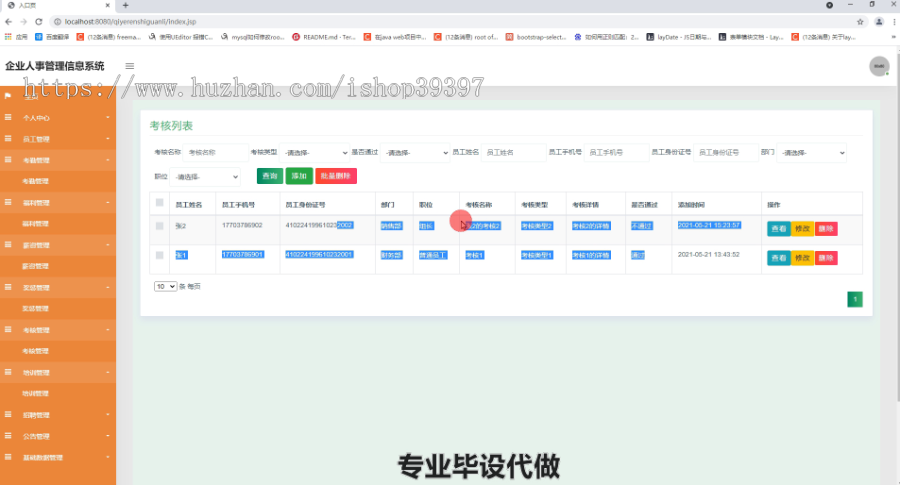Tick the checkbox for row 张1
The width and height of the screenshot is (900, 485).
point(160,255)
